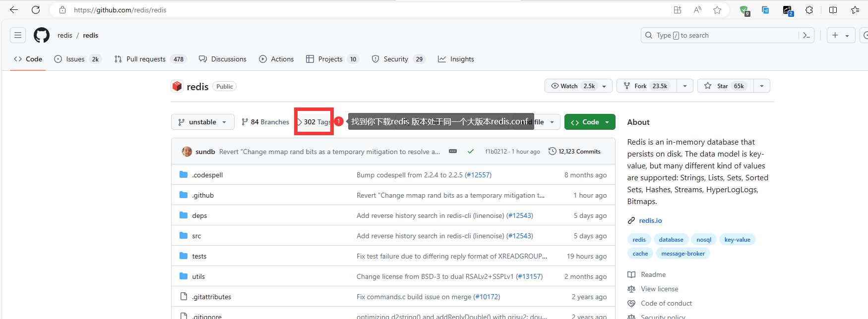868x319 pixels.
Task: Open the utils folder
Action: tap(198, 276)
